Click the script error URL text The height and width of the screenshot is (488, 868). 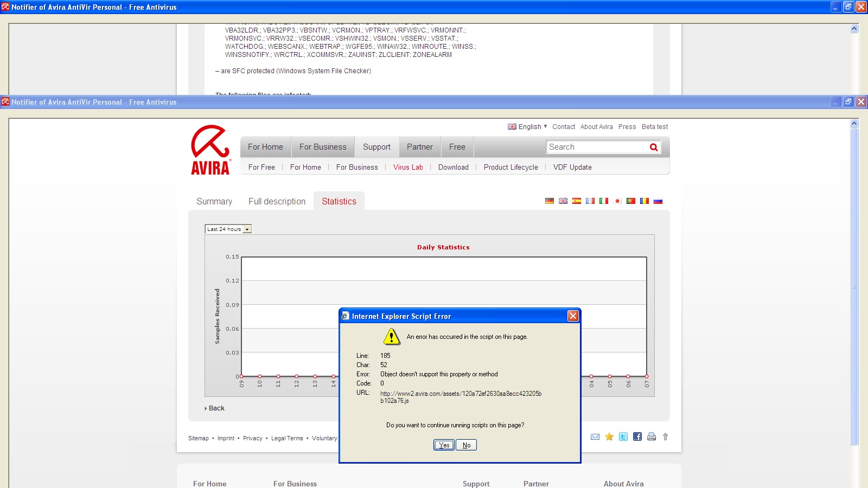coord(461,397)
